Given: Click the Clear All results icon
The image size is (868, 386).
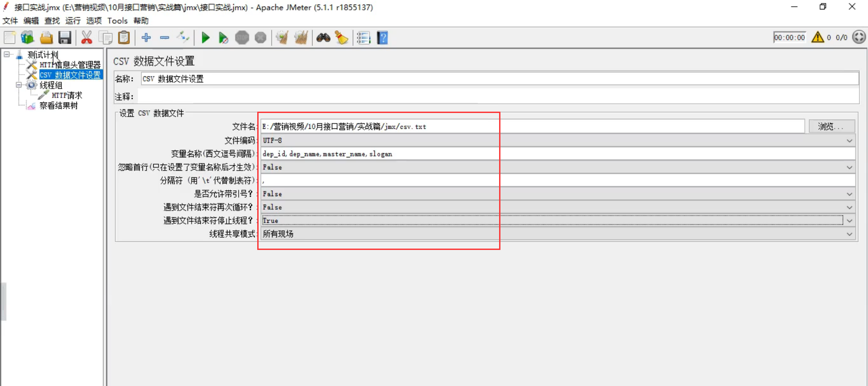Looking at the screenshot, I should (x=301, y=38).
